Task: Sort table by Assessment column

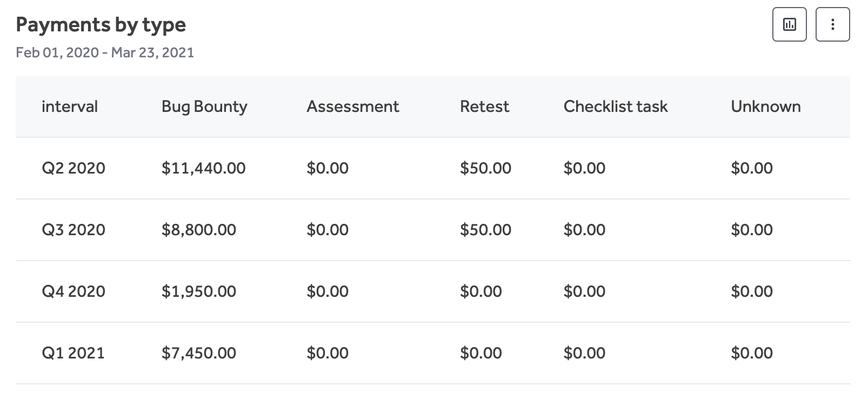Action: point(352,107)
